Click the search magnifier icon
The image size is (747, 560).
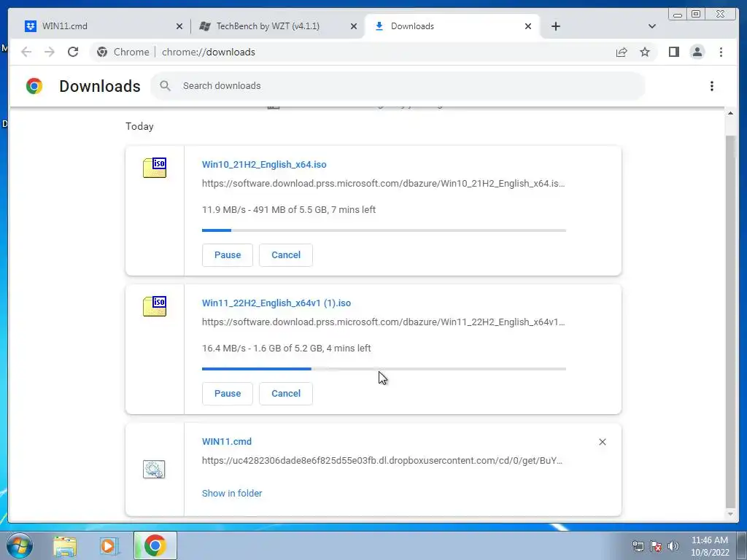click(x=166, y=86)
